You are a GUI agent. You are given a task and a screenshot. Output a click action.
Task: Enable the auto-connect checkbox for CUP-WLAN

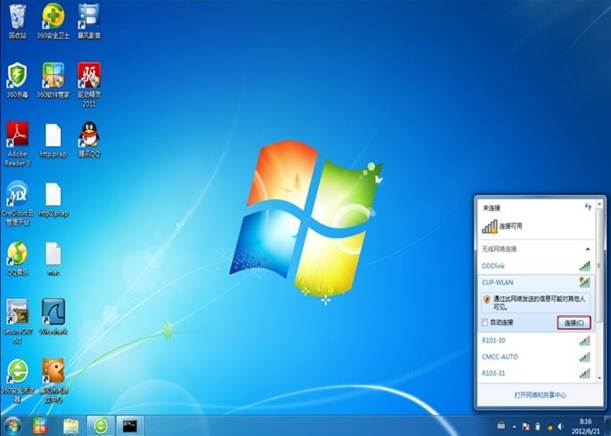485,323
